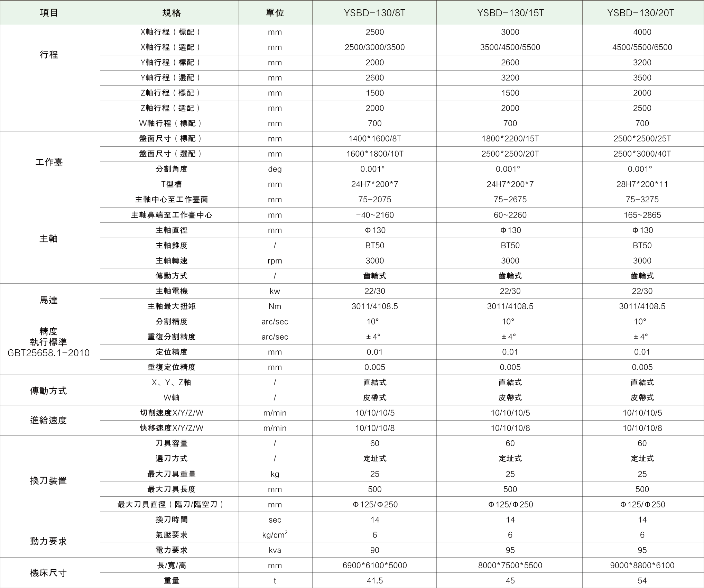Click the 項目 header cell

(49, 13)
